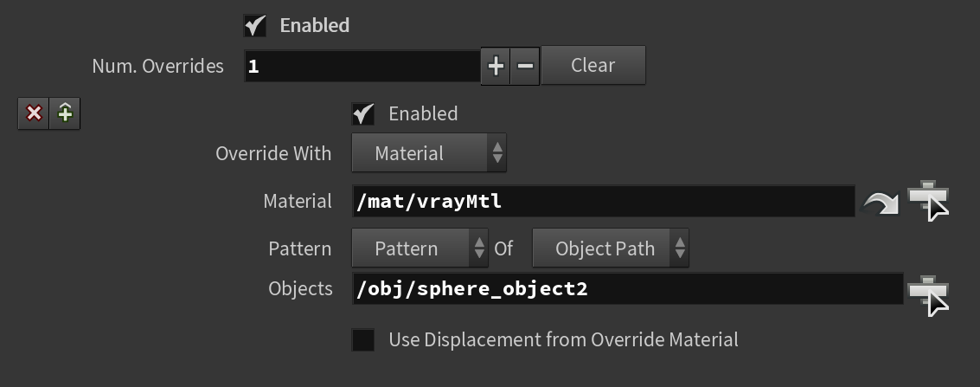
Task: Open the Override With Material dropdown
Action: (x=429, y=153)
